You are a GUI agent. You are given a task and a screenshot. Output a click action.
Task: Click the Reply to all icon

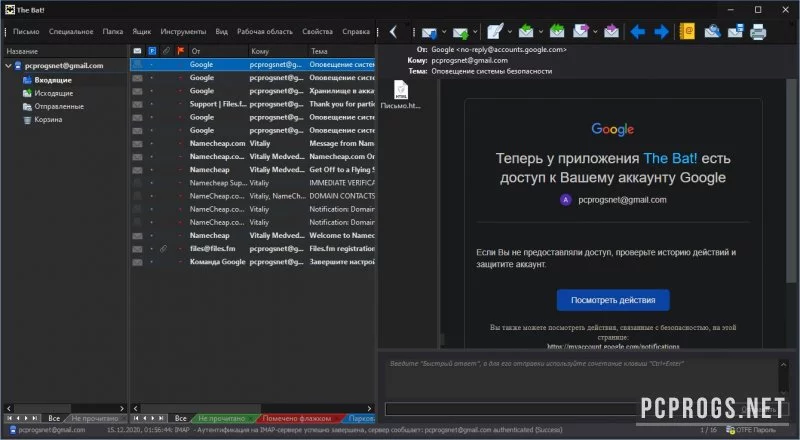557,32
